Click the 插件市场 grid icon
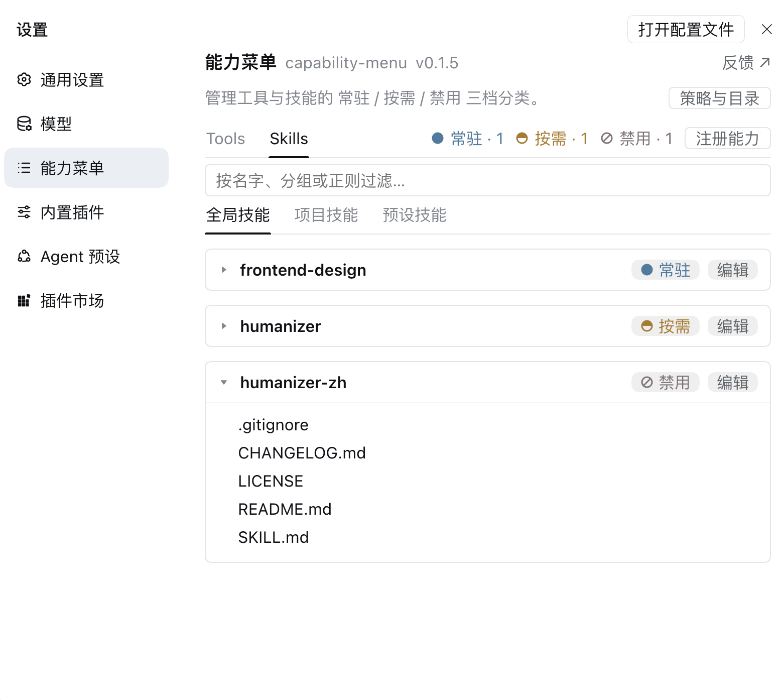Image resolution: width=784 pixels, height=700 pixels. [x=24, y=300]
